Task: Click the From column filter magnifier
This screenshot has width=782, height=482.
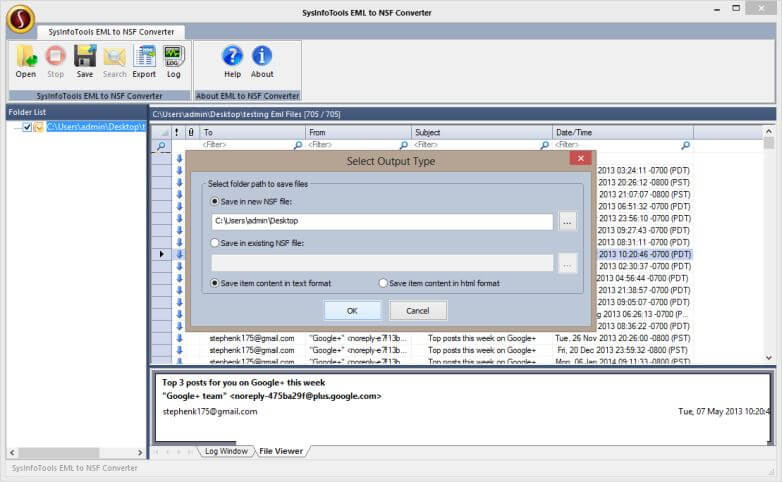Action: [x=403, y=145]
